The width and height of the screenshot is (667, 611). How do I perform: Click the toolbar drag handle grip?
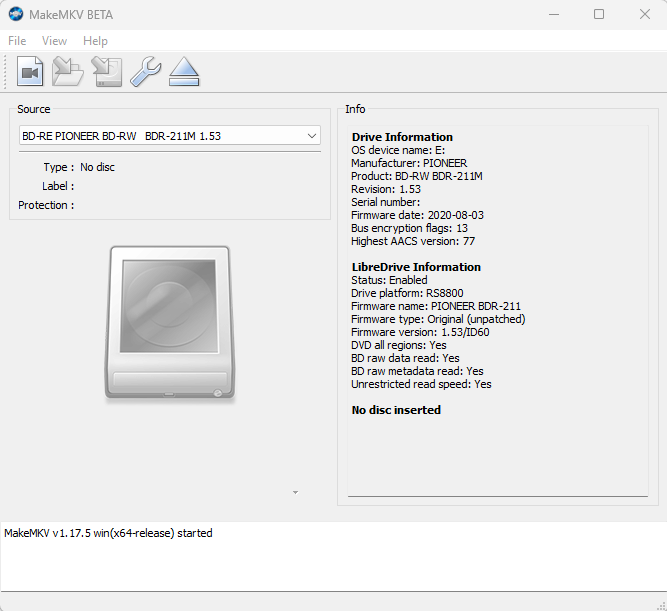click(x=5, y=71)
